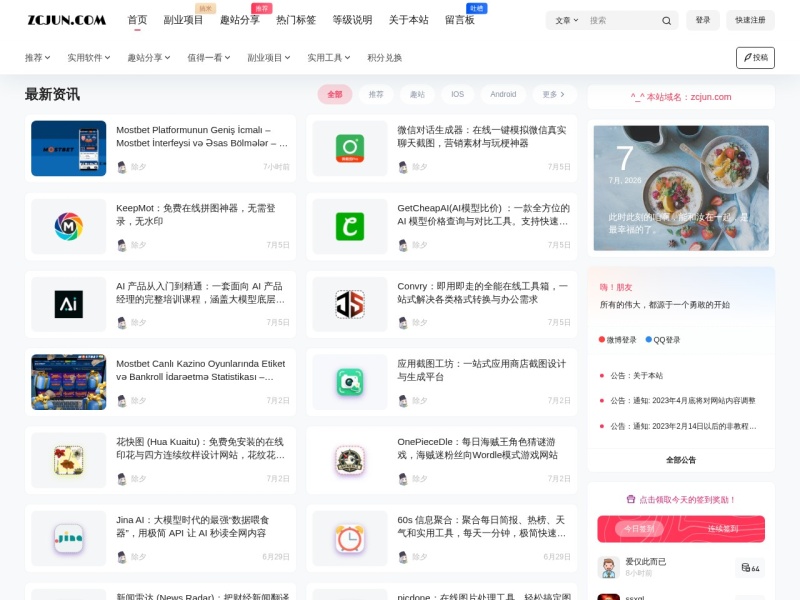Image resolution: width=800 pixels, height=600 pixels.
Task: Open 副业项目 in the top navigation
Action: [183, 20]
